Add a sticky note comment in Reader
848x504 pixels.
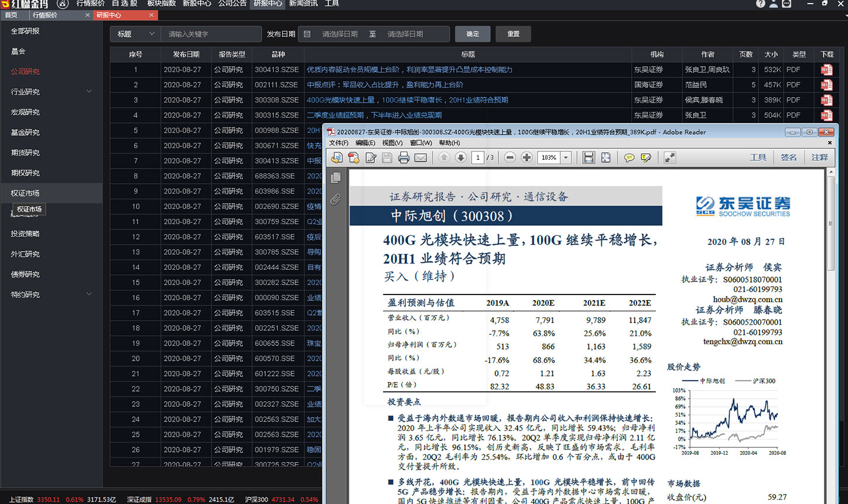pyautogui.click(x=629, y=157)
